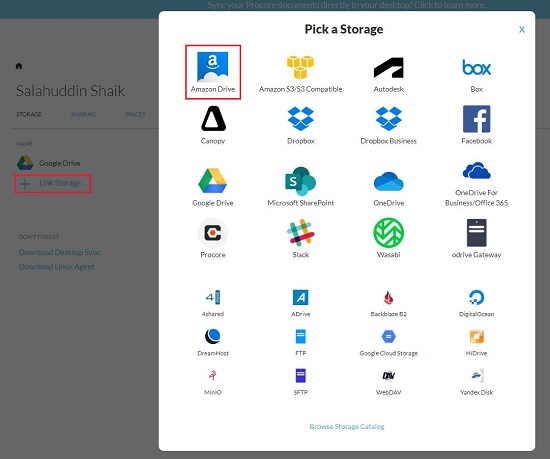
Task: Open the Download Linux Agent link
Action: [56, 267]
